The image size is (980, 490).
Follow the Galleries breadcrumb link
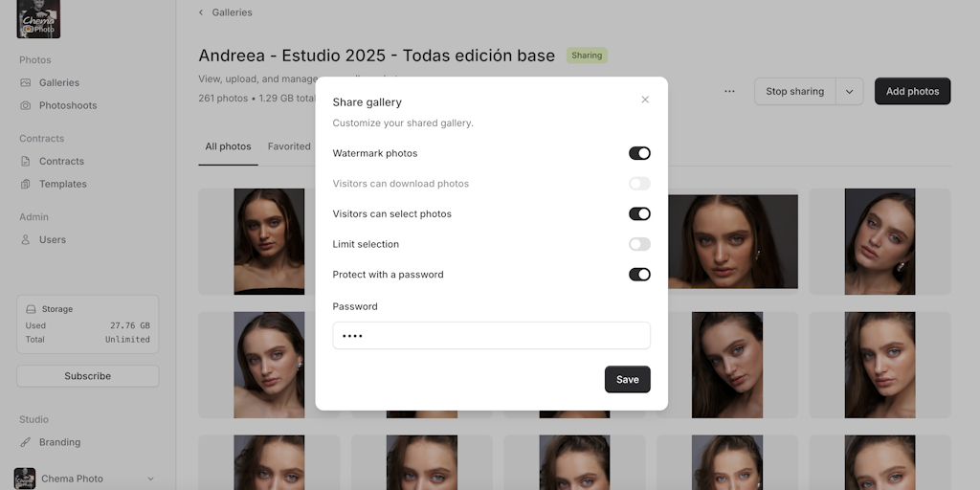coord(232,12)
